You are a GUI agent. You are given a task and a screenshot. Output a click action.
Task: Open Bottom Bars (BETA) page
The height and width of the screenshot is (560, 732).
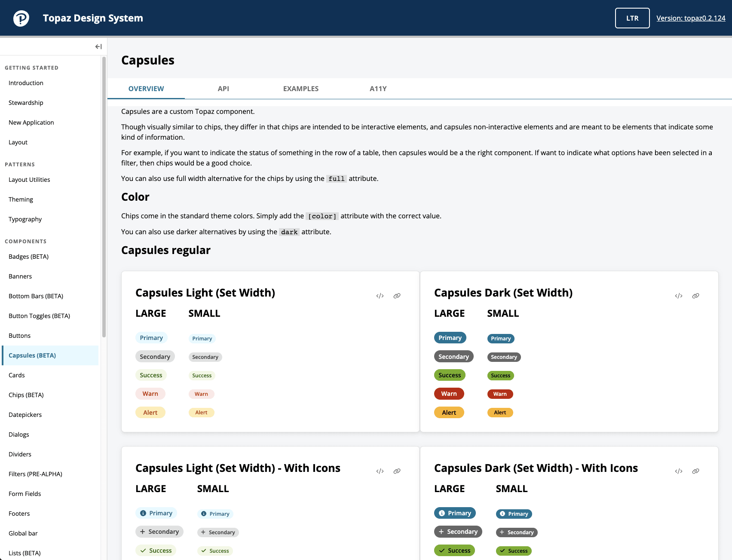pyautogui.click(x=50, y=296)
